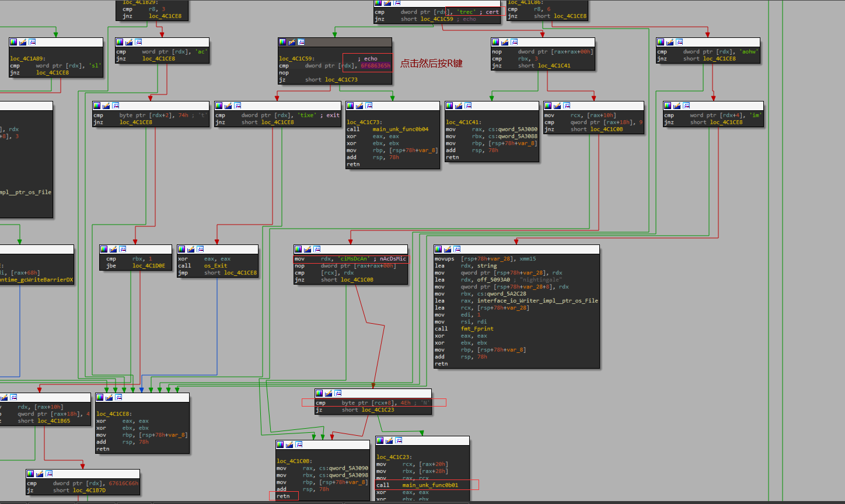Click jump target loc_4C1C41 after jnz

coord(554,66)
